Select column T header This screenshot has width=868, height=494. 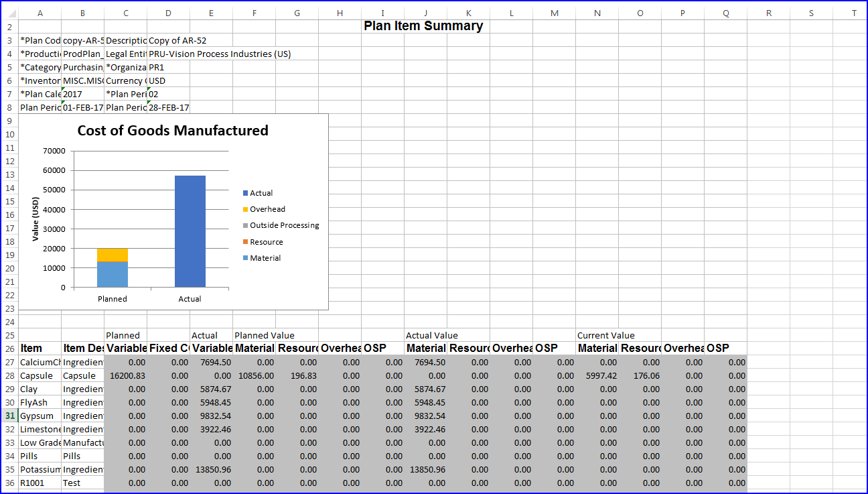(855, 13)
